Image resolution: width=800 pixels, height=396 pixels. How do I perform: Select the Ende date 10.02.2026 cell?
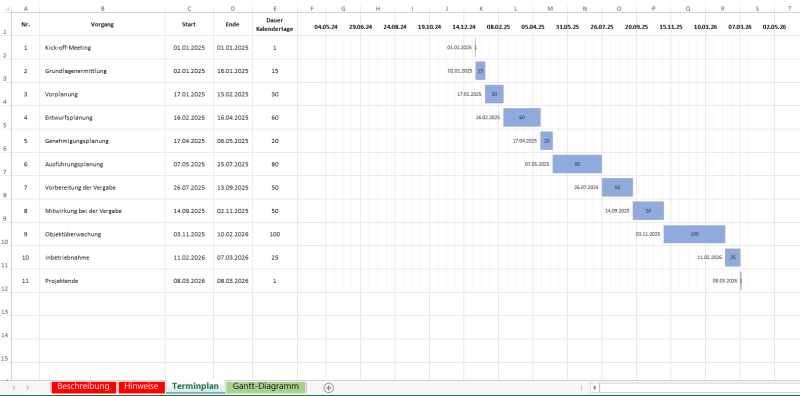tap(233, 234)
